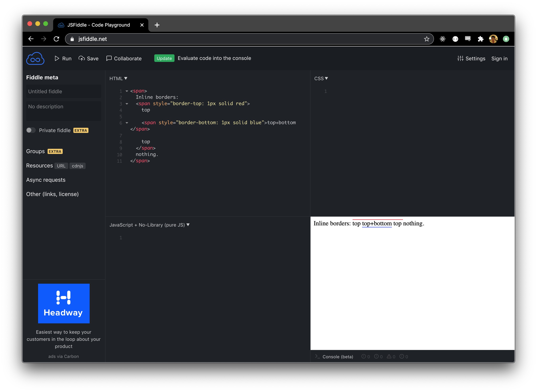The width and height of the screenshot is (537, 392).
Task: Open Collaborate with the speech bubble icon
Action: tap(109, 58)
